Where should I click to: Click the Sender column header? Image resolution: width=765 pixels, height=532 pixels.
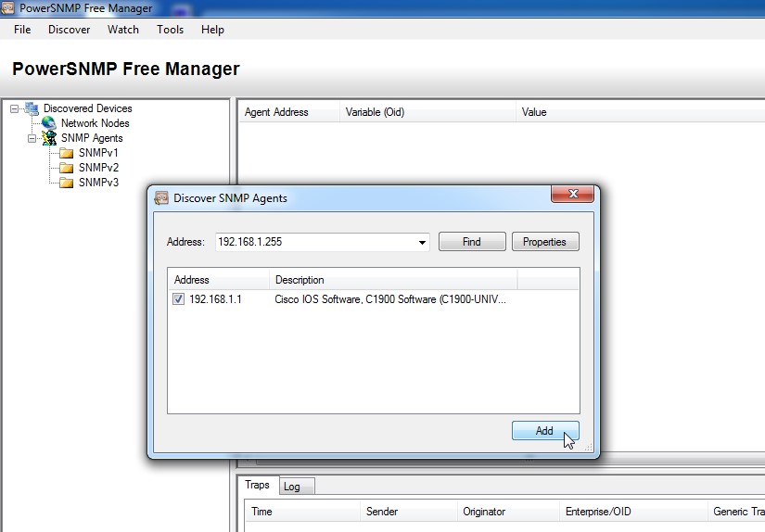(408, 512)
